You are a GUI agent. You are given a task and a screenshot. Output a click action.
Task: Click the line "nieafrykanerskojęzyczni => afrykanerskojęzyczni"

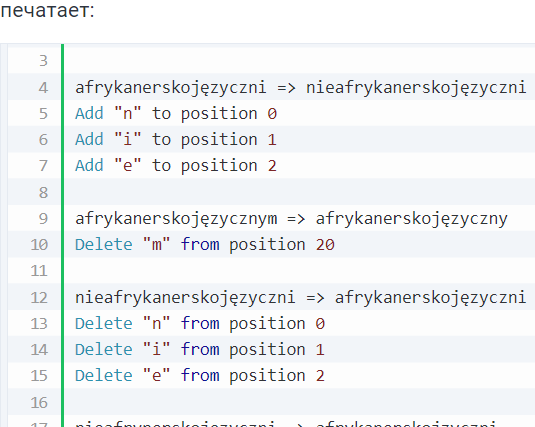click(x=300, y=298)
